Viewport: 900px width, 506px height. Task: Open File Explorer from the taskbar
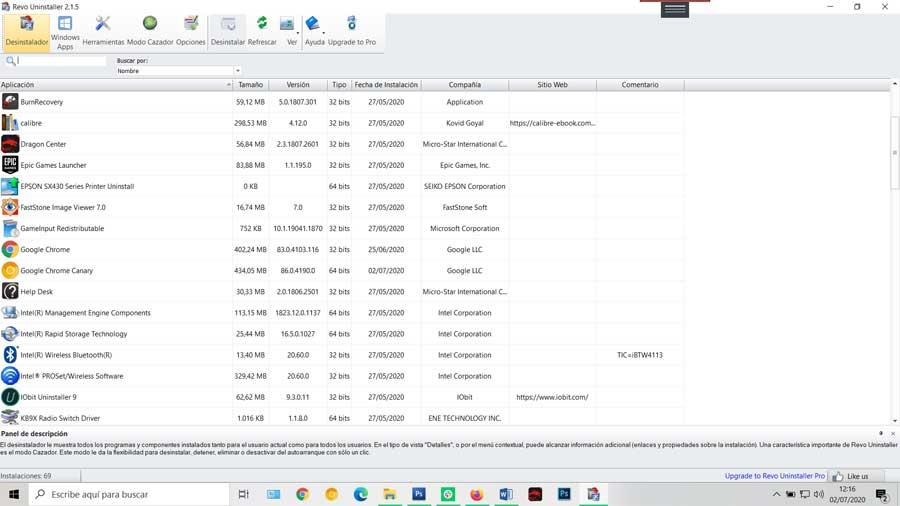(x=390, y=494)
